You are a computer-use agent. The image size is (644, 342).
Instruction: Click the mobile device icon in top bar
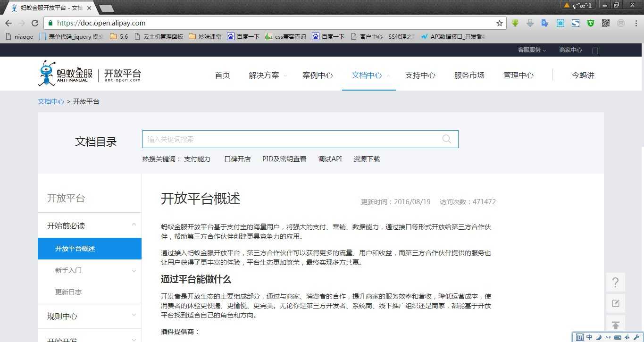pyautogui.click(x=595, y=50)
